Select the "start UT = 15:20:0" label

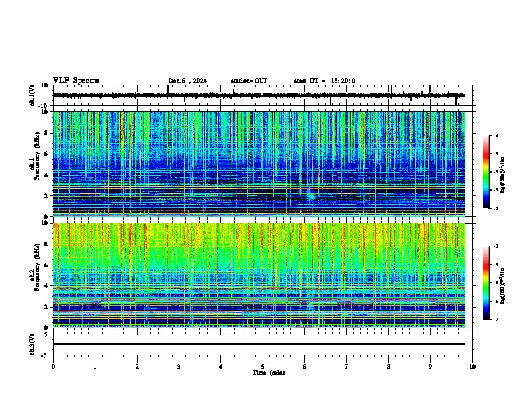[324, 81]
